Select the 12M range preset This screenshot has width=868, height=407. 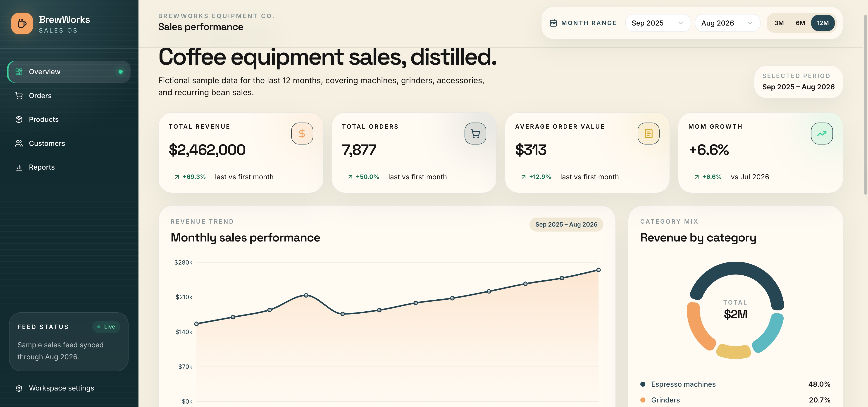tap(823, 23)
